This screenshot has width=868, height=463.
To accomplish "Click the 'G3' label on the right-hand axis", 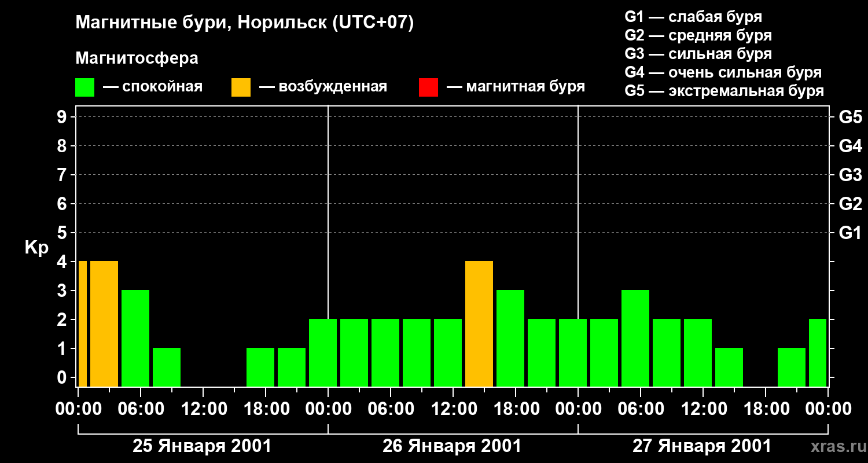I will [850, 175].
